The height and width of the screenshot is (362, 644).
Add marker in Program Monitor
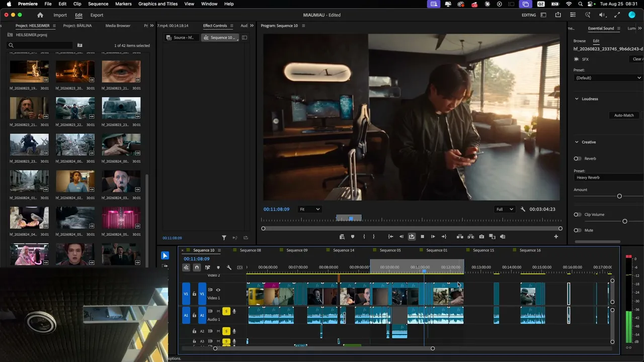pos(352,237)
